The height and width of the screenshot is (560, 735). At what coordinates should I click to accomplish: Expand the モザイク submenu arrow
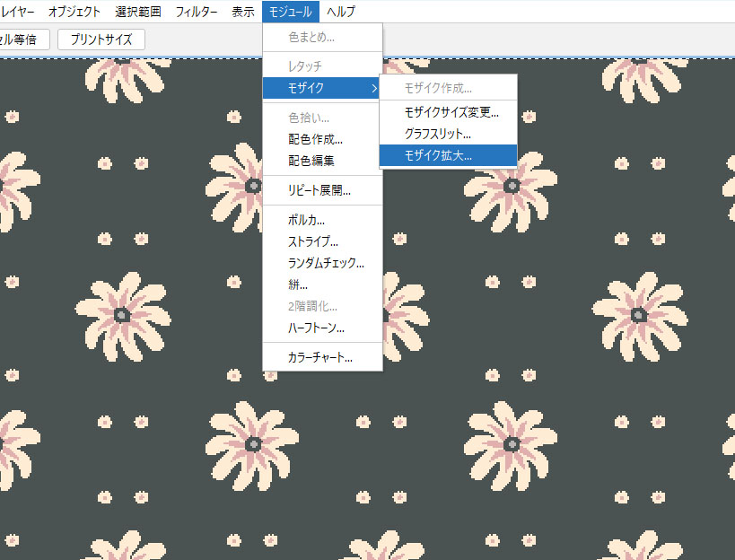click(x=373, y=88)
